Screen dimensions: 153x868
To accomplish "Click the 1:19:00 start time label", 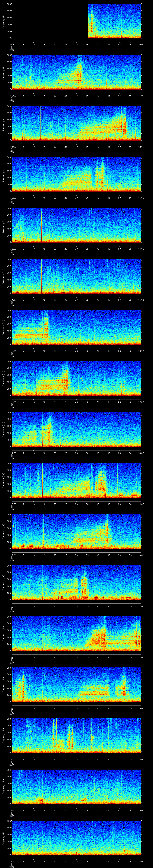I will [x=12, y=555].
